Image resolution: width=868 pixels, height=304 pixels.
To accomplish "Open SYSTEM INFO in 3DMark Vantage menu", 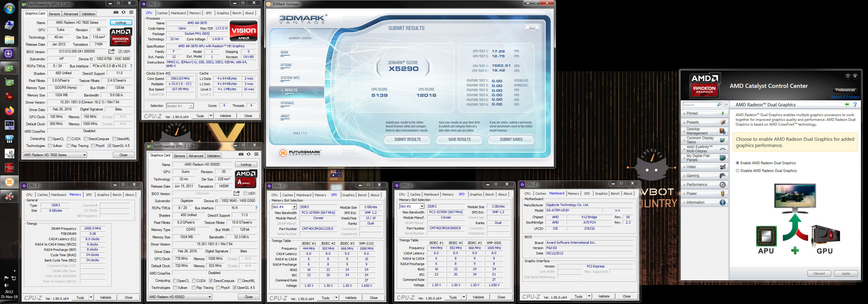I will point(290,78).
